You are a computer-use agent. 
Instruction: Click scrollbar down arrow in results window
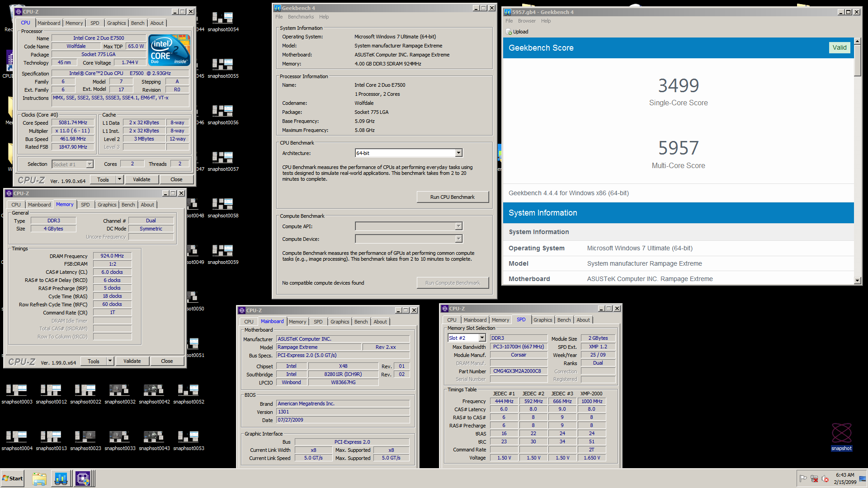click(857, 281)
